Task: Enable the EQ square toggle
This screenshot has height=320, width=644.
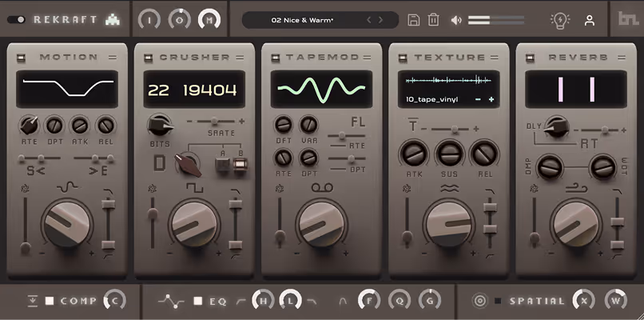Action: [x=198, y=301]
